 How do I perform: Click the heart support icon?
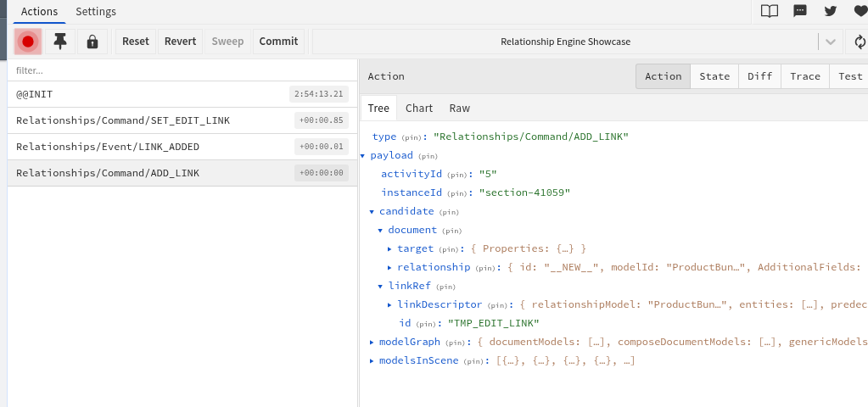[861, 11]
